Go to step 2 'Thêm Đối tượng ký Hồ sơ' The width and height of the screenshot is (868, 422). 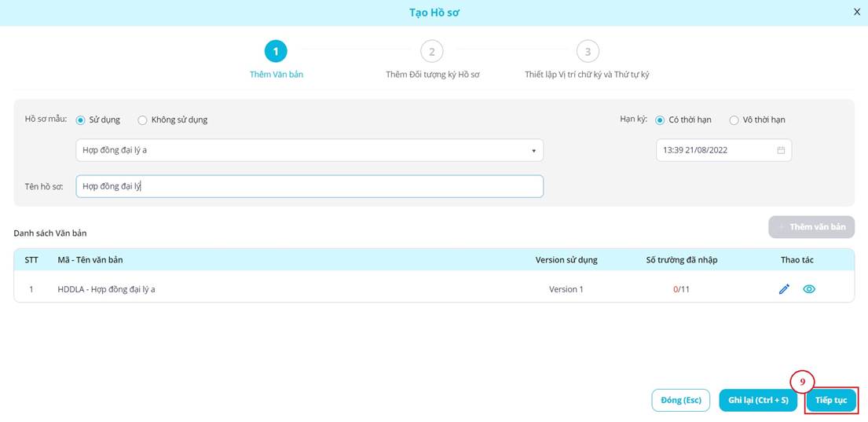coord(431,52)
